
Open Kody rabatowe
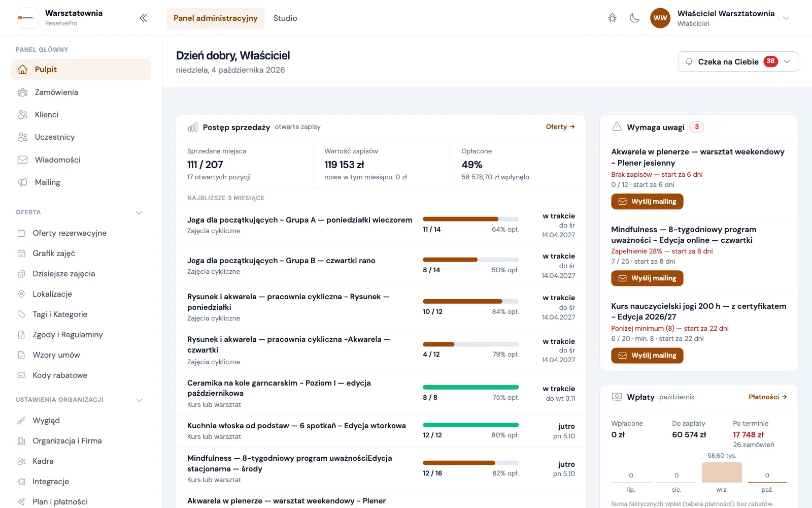(x=81, y=375)
